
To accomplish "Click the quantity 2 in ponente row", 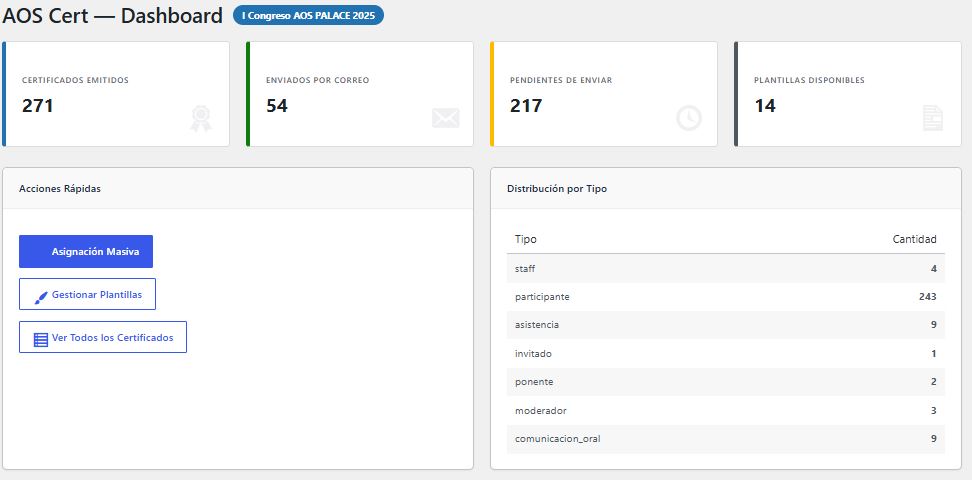I will point(934,382).
